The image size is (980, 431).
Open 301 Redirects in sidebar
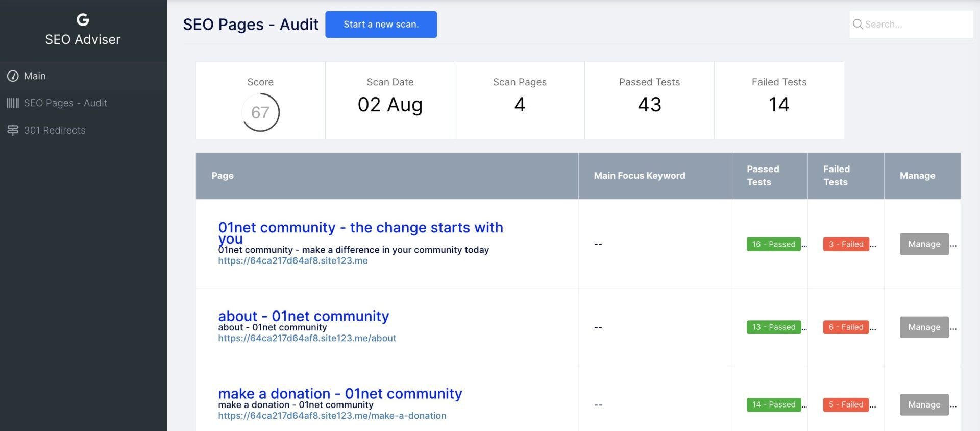click(83, 130)
